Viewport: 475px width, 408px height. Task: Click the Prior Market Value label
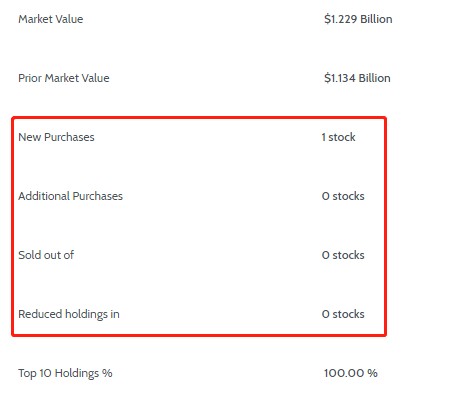(x=64, y=78)
